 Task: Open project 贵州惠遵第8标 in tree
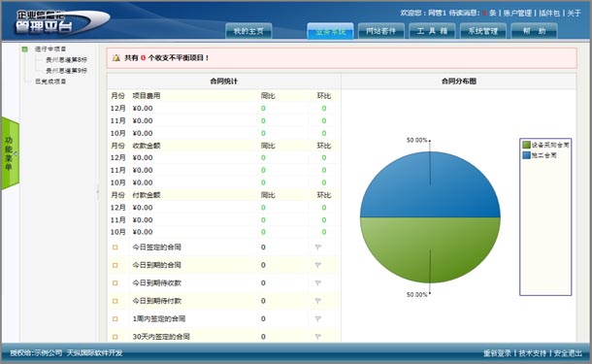66,59
